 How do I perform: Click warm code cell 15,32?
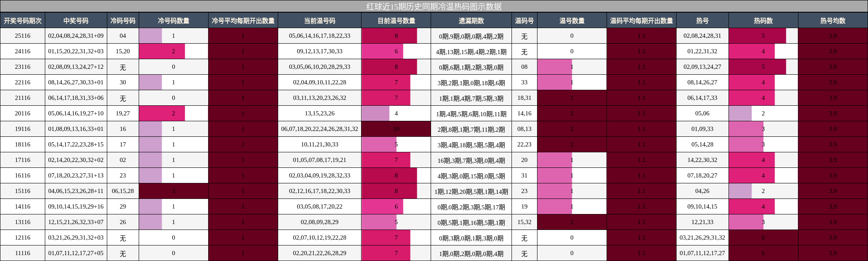524,222
